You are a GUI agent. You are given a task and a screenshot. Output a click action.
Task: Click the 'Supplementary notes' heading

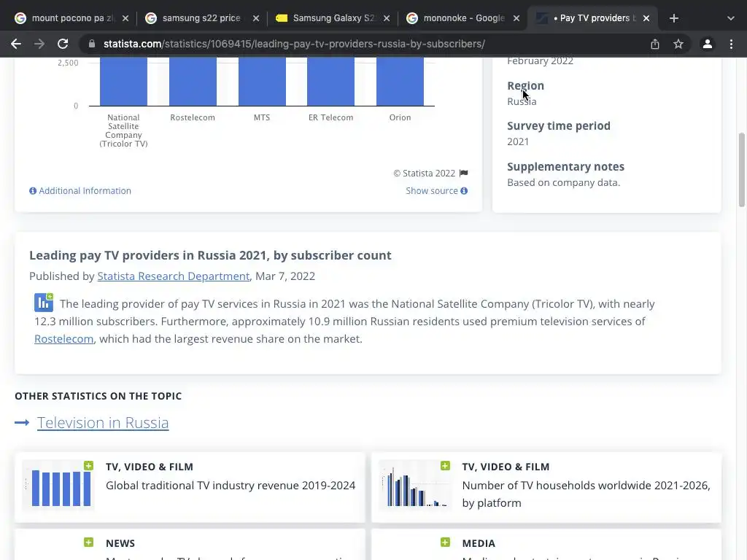[x=565, y=167]
